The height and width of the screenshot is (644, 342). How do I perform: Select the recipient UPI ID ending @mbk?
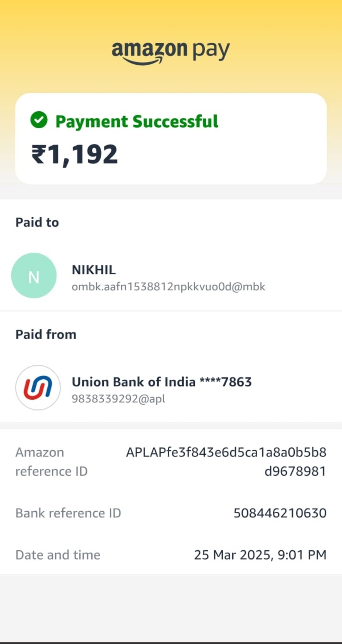tap(168, 287)
